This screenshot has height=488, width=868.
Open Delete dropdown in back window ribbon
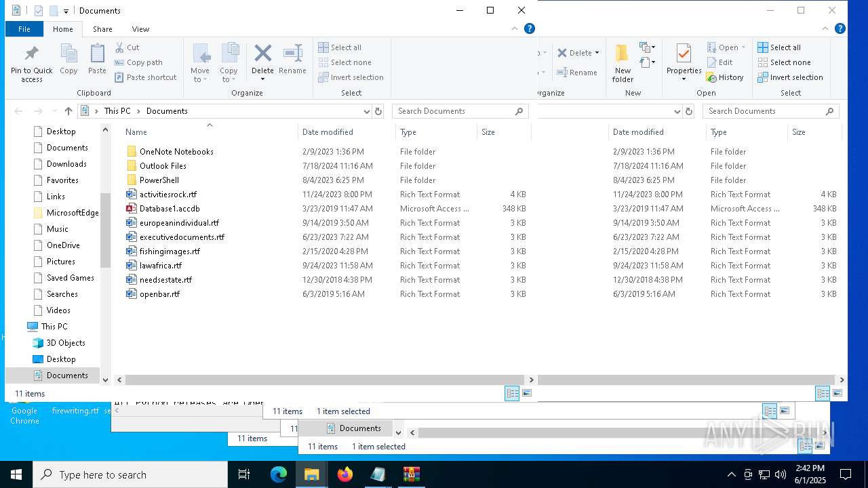click(597, 53)
